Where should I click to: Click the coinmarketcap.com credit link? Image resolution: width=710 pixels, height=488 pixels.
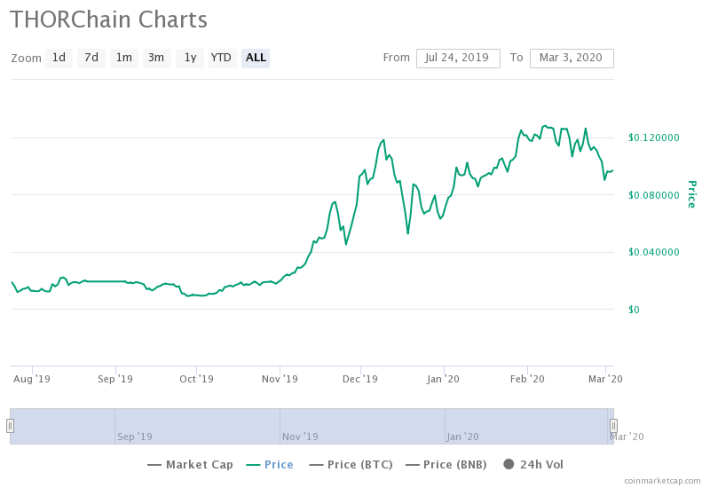pos(662,481)
